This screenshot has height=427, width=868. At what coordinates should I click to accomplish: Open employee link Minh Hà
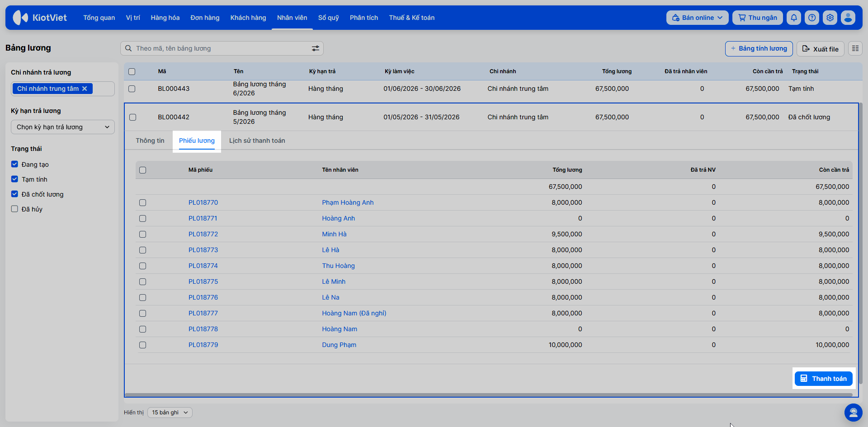(x=334, y=234)
